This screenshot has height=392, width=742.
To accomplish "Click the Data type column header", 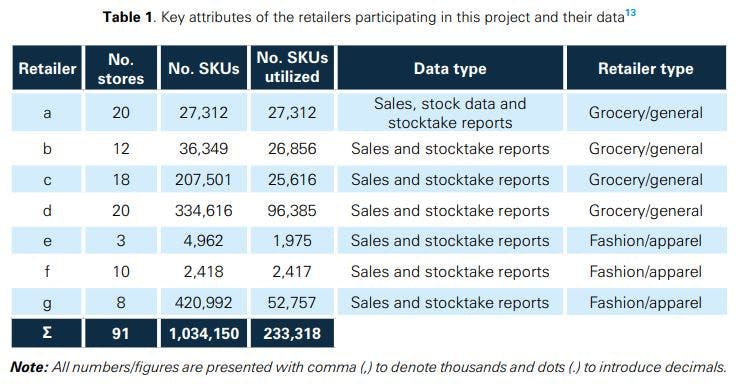I will [450, 68].
